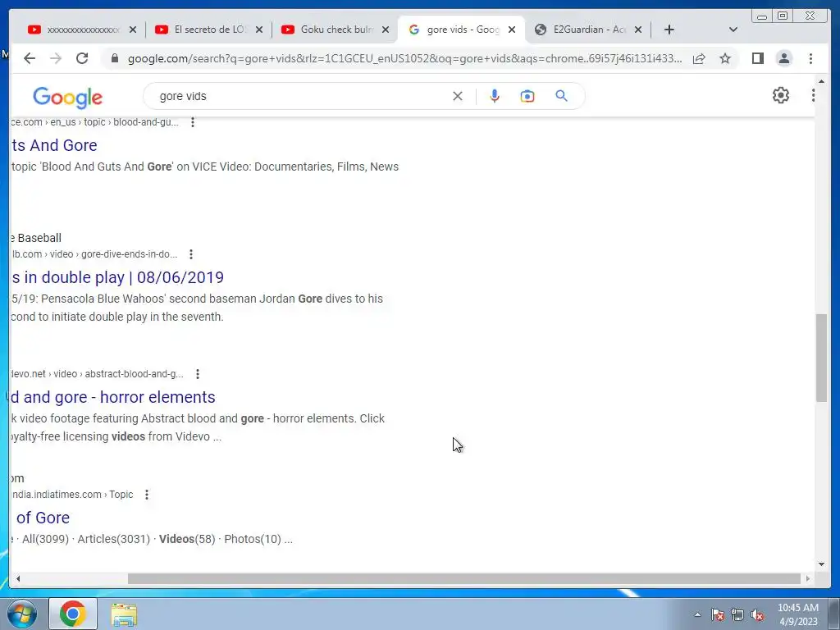Screen dimensions: 840x630
Task: Search by image with camera icon
Action: (527, 97)
